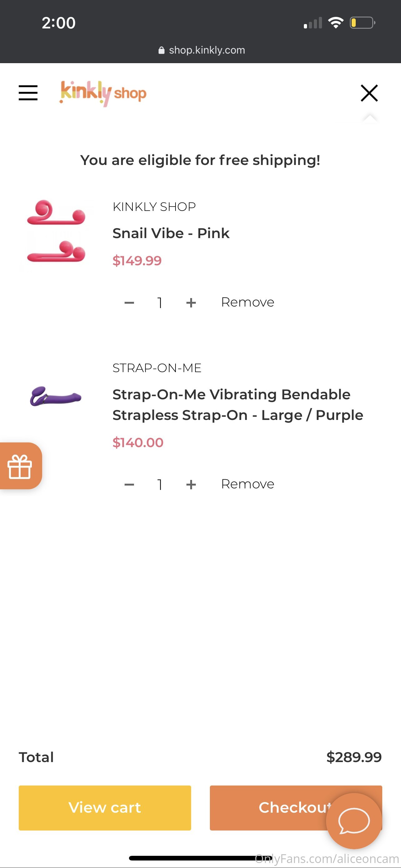Screen dimensions: 401x868
Task: Open the hamburger menu
Action: pos(28,93)
